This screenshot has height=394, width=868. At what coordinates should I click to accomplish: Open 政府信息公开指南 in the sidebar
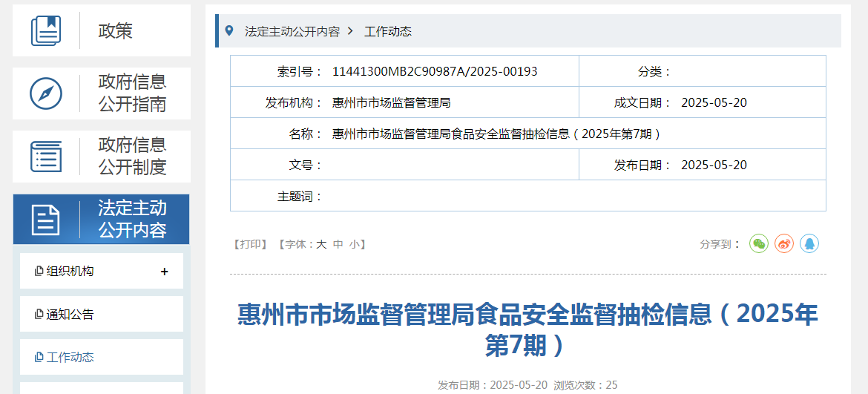(102, 93)
